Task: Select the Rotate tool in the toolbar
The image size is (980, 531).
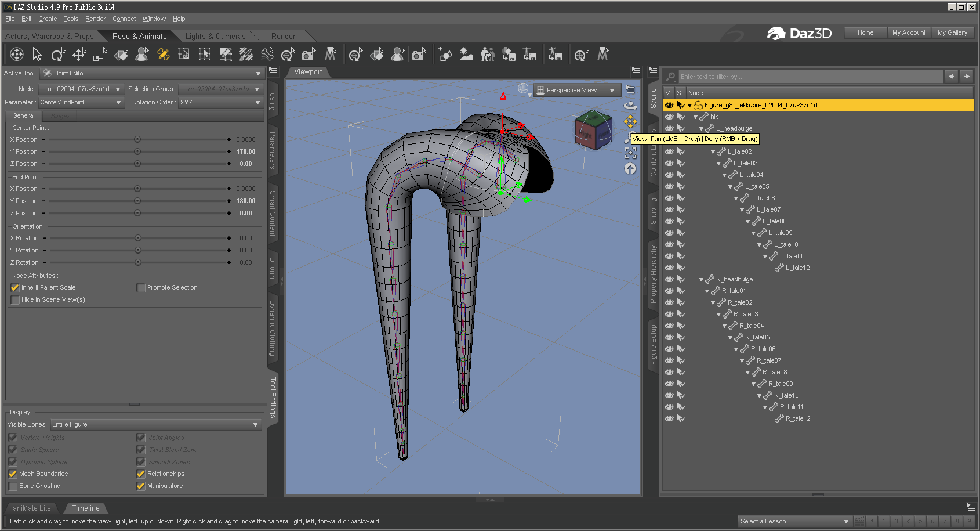Action: [58, 55]
